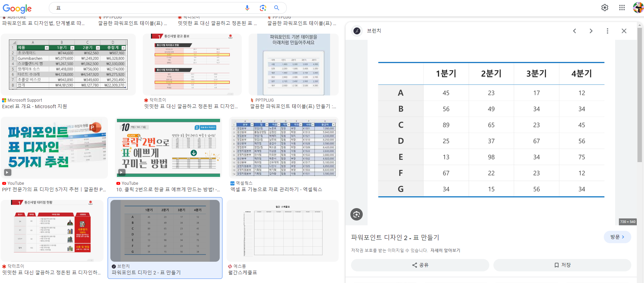Open the 엑셀웍스 spreadsheet thumbnail
644x283 pixels.
pos(284,148)
